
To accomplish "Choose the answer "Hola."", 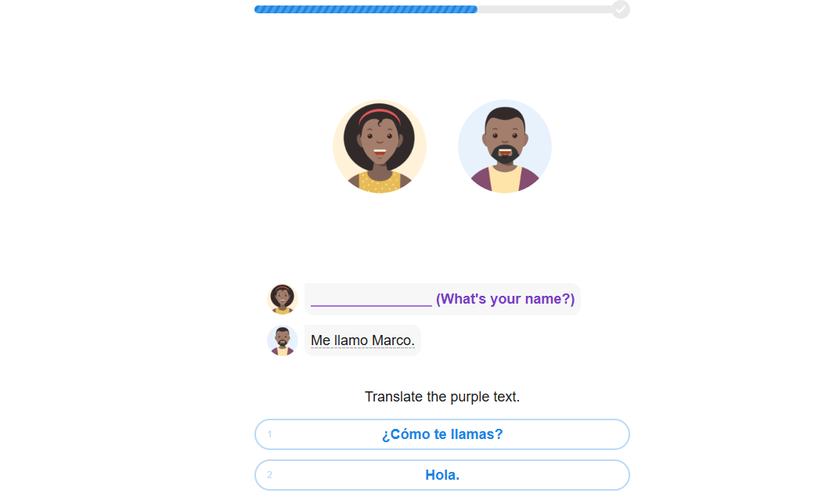I will 442,475.
